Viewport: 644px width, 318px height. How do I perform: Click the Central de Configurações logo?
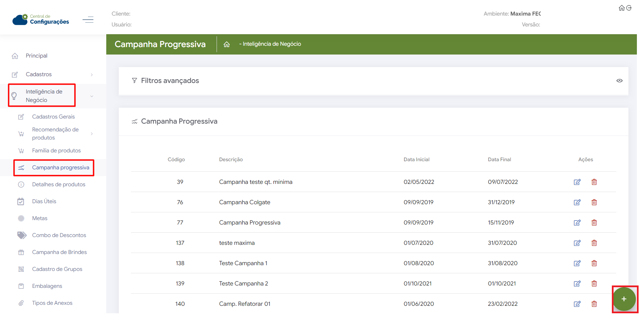tap(41, 20)
